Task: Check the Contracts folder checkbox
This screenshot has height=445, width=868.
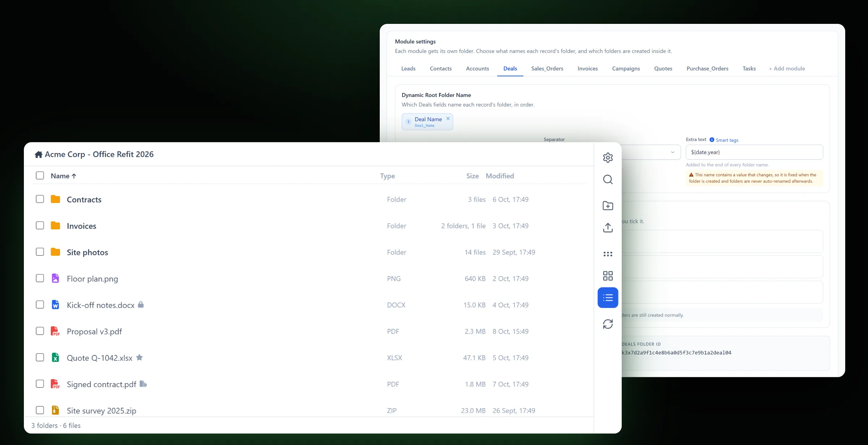Action: pos(40,199)
